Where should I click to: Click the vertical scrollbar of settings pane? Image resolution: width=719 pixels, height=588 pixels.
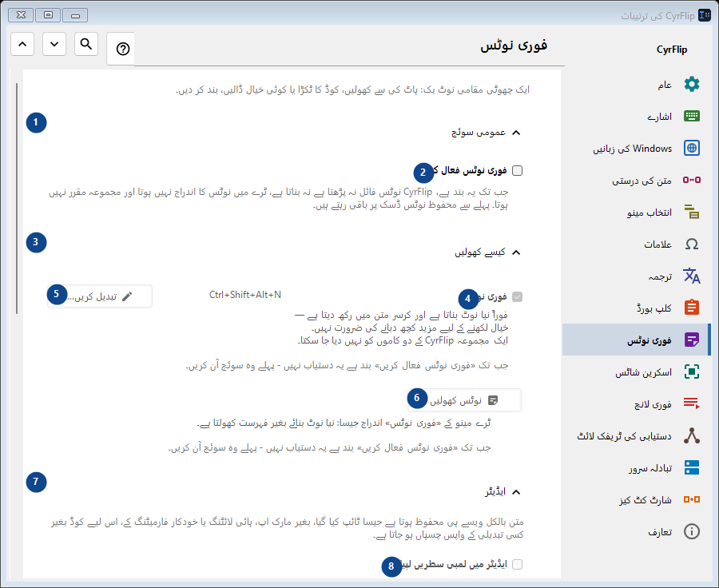coord(17,199)
